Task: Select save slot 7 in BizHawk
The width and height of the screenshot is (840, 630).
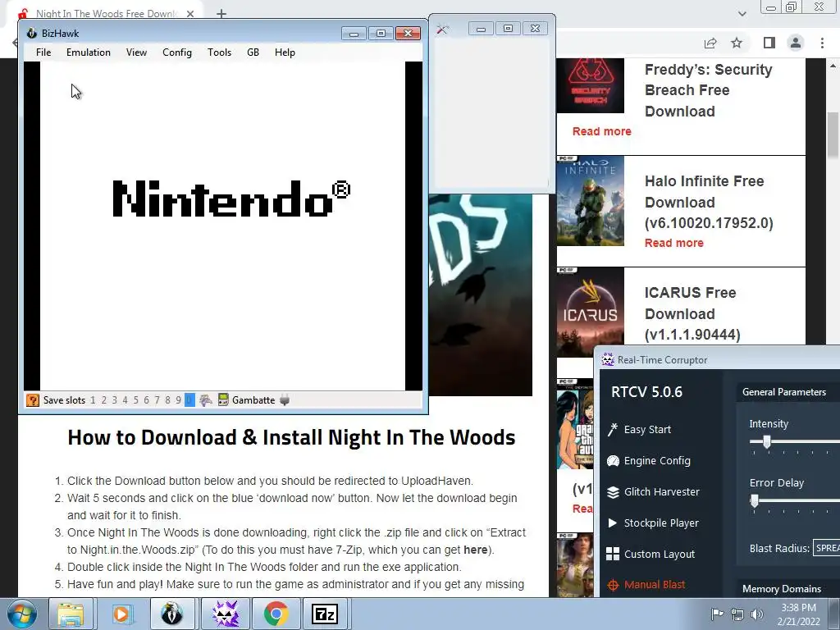Action: pyautogui.click(x=157, y=400)
